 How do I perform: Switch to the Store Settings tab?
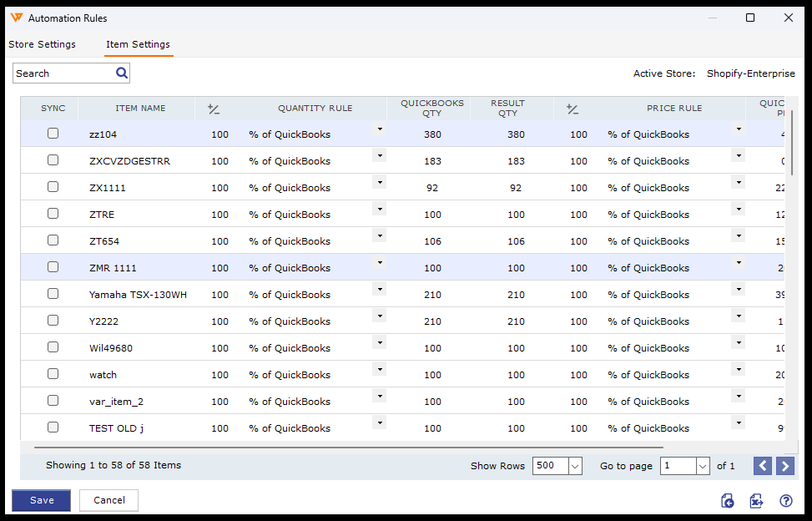tap(42, 44)
